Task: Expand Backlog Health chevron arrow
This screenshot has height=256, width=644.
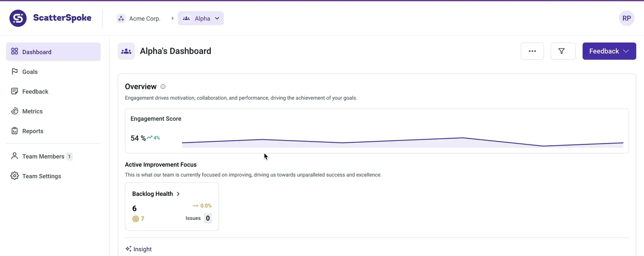Action: 178,194
